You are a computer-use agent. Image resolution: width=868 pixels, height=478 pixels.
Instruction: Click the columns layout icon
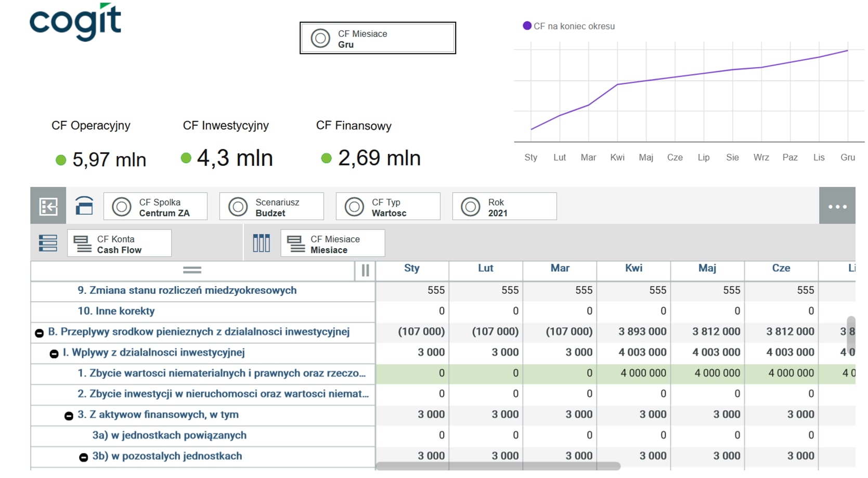pos(261,243)
